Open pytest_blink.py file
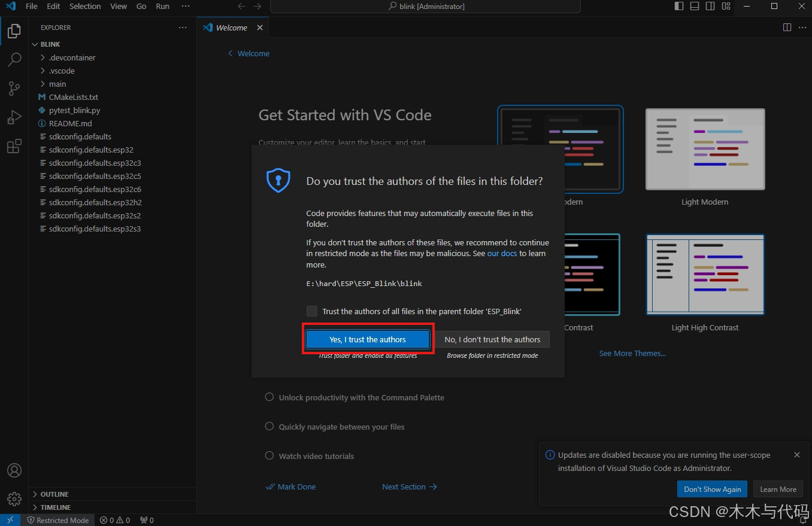Image resolution: width=812 pixels, height=526 pixels. [x=113, y=110]
